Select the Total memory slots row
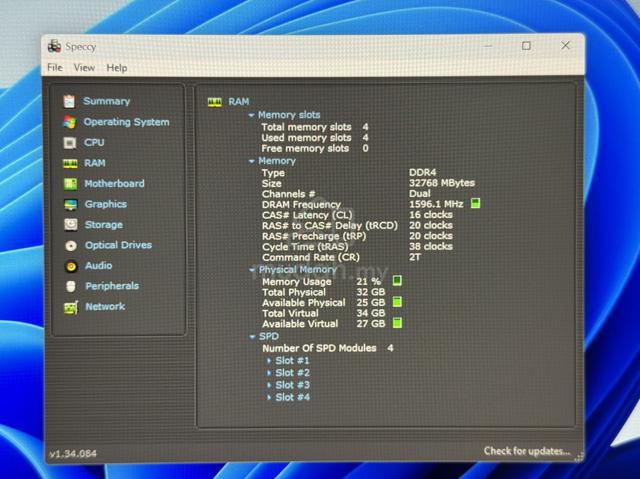The image size is (640, 479). point(315,127)
